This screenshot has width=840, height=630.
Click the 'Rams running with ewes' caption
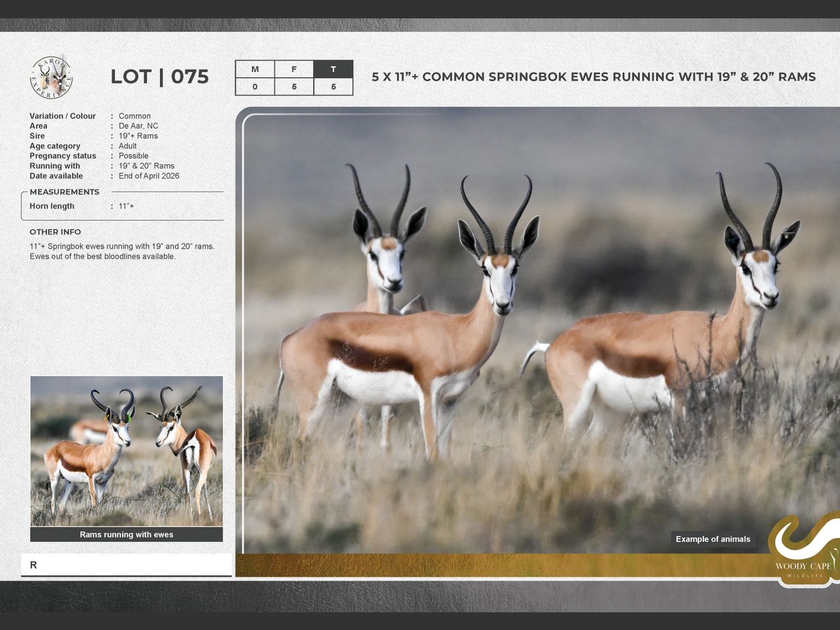click(x=126, y=535)
